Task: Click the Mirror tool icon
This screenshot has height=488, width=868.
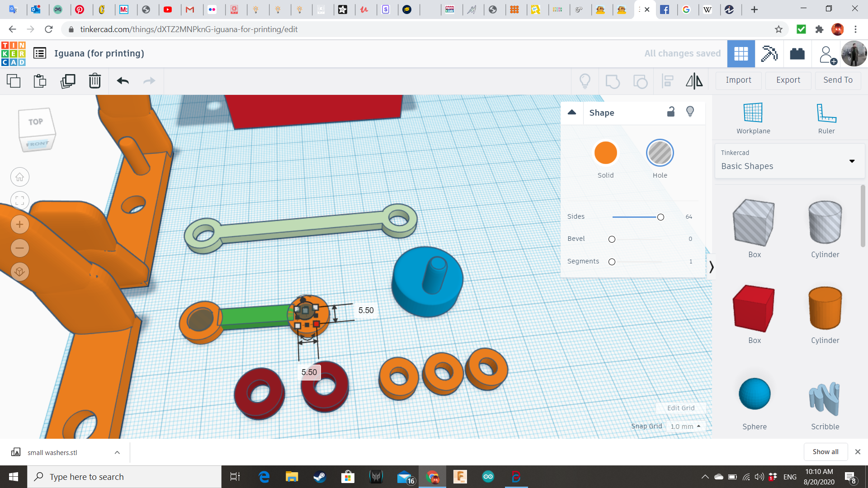Action: click(694, 81)
